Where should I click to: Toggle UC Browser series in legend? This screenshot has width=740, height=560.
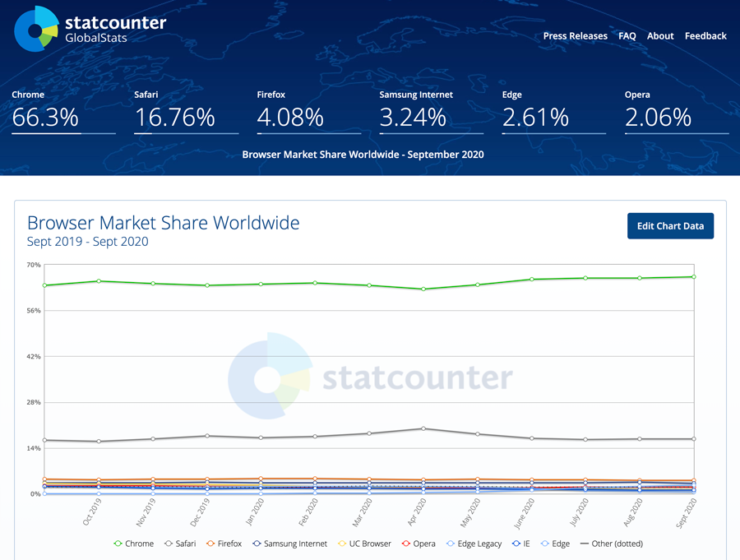[364, 544]
